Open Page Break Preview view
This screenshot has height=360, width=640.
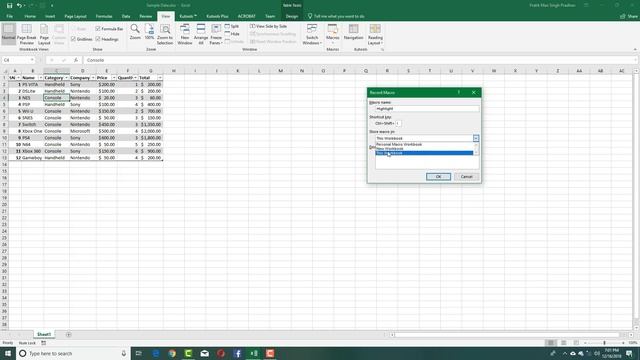coord(27,34)
